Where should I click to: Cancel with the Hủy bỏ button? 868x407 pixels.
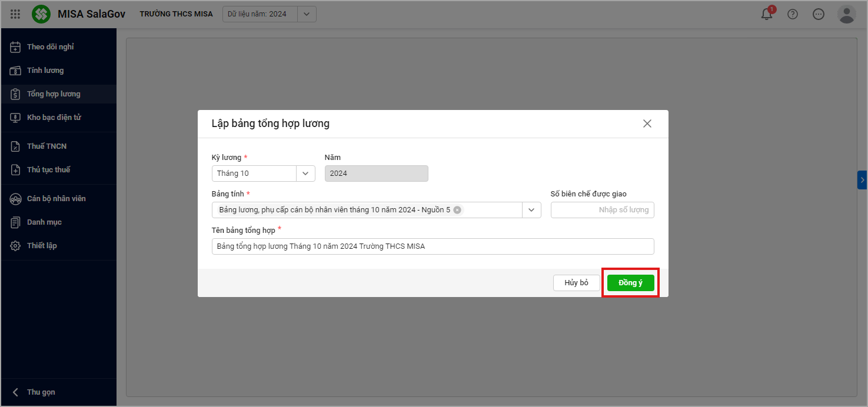[576, 283]
